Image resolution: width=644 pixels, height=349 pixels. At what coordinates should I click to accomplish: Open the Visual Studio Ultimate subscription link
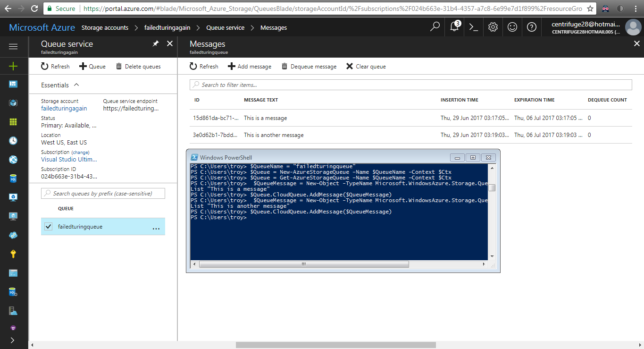[69, 160]
